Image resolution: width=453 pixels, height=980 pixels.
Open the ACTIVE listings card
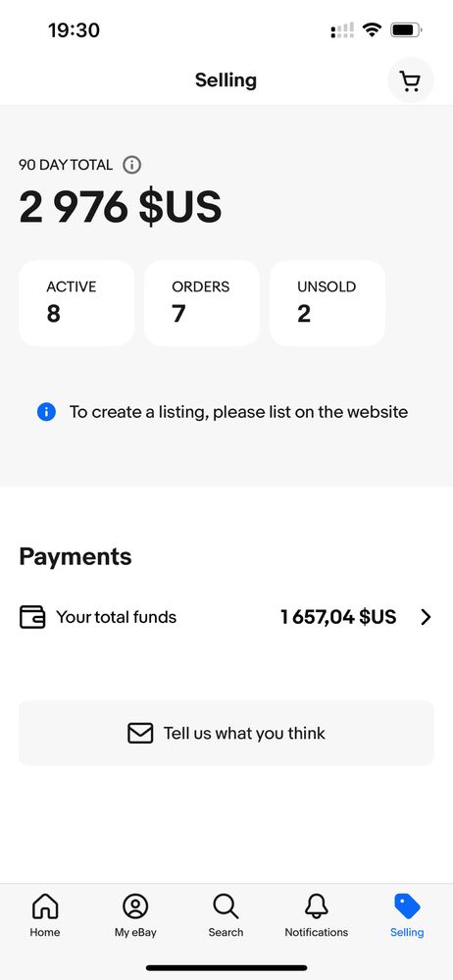(76, 303)
